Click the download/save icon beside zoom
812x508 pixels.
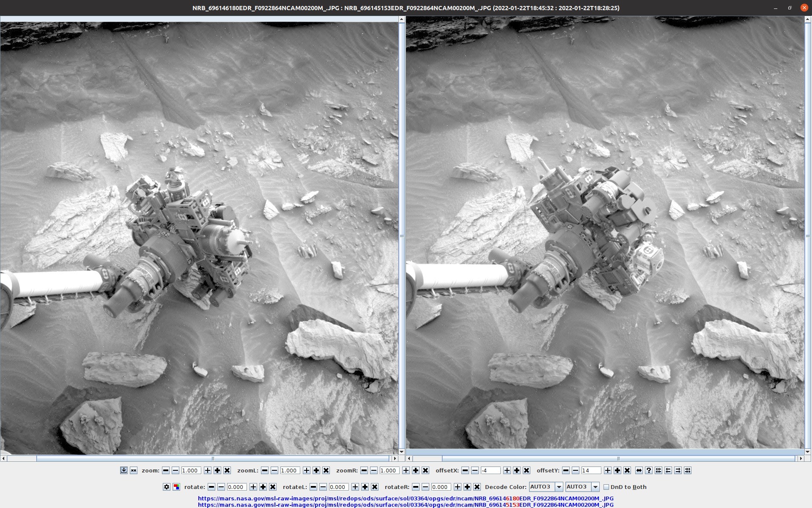point(123,470)
